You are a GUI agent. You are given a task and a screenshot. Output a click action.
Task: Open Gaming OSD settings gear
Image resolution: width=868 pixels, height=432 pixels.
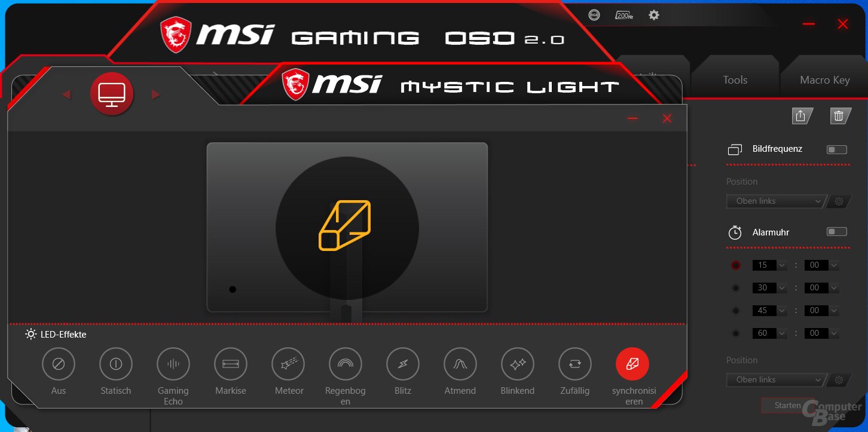pyautogui.click(x=654, y=15)
